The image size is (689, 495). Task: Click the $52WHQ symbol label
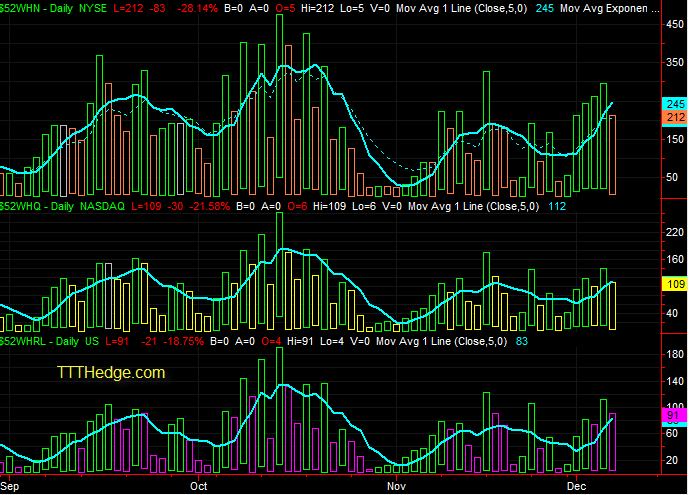click(20, 206)
